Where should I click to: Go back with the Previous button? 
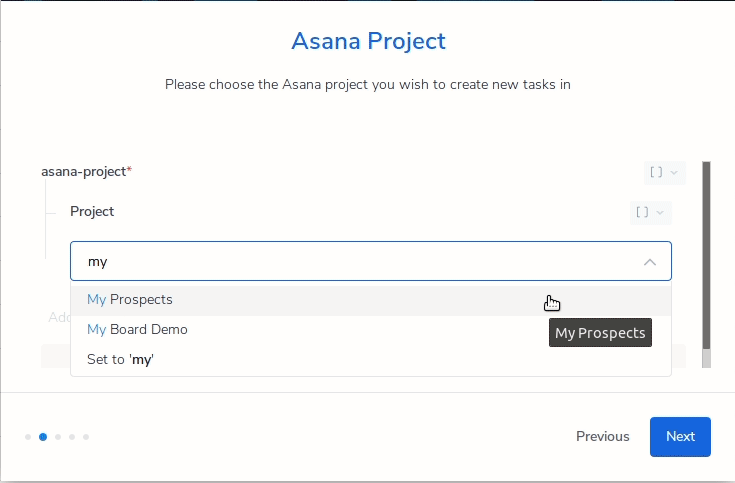click(x=602, y=437)
